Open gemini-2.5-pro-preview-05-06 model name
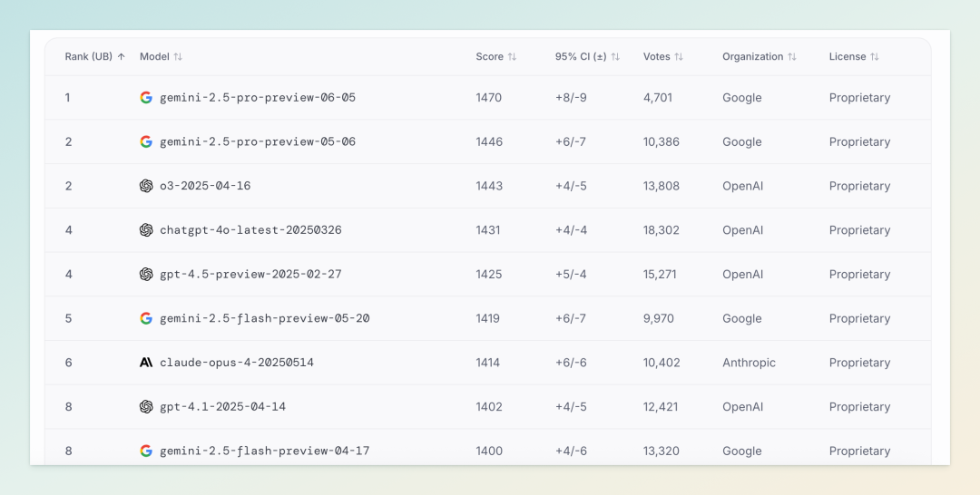This screenshot has height=495, width=980. 258,141
